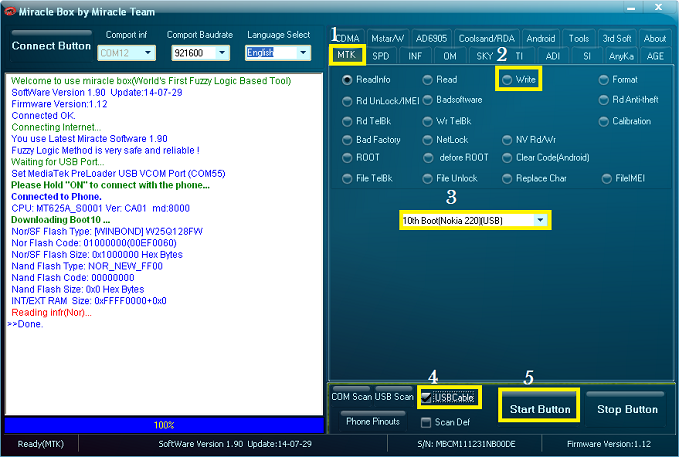Screen dimensions: 679x457
Task: Open the Language Select dropdown arrow
Action: click(x=303, y=53)
